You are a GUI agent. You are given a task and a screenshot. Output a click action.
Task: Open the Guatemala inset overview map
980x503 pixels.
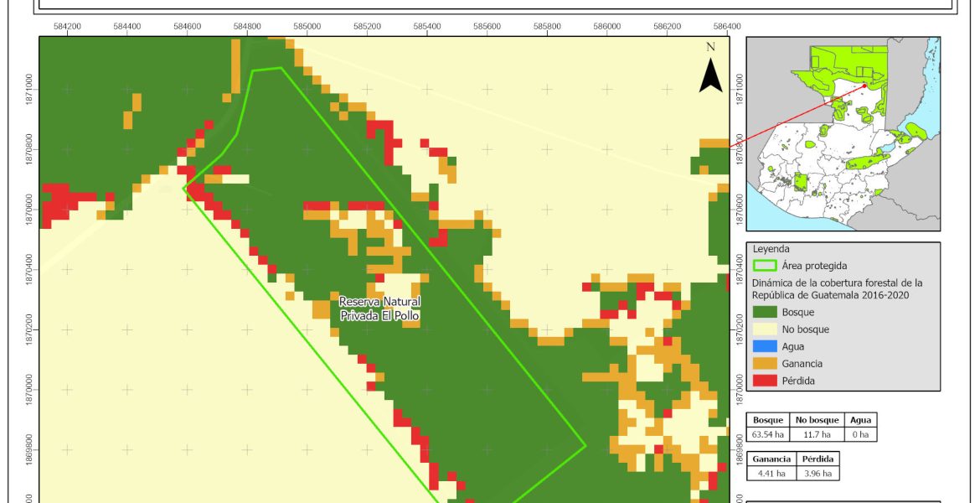[843, 134]
